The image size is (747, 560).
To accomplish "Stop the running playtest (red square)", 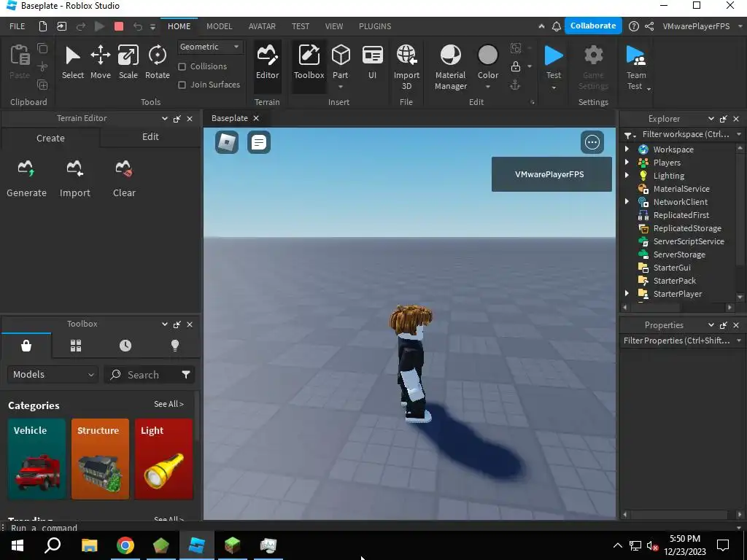I will click(119, 26).
